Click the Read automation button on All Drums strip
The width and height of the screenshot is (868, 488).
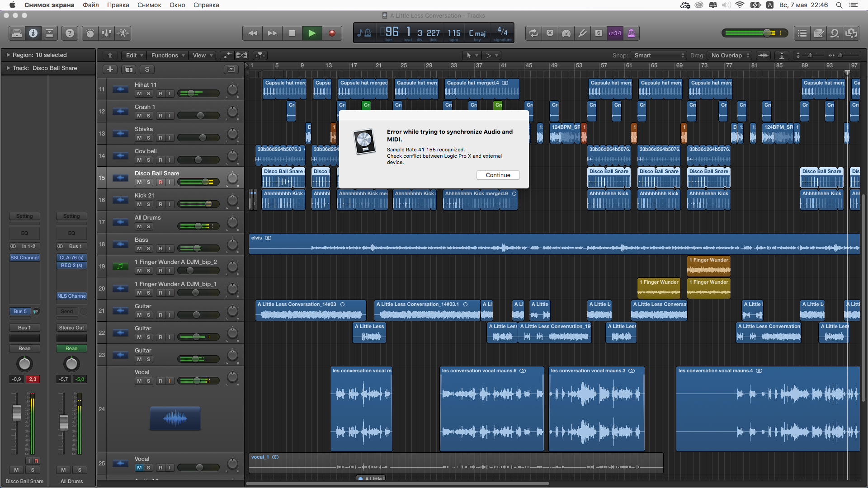(71, 348)
